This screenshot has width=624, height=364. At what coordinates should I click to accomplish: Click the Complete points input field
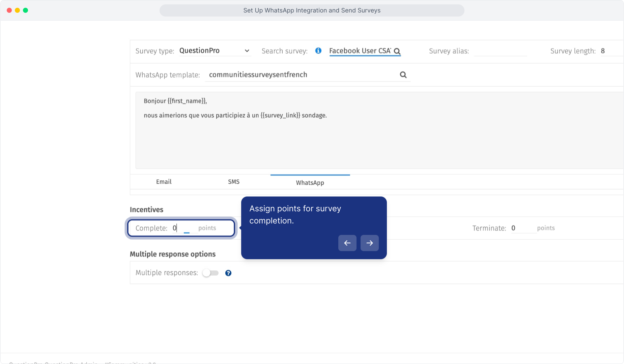185,228
